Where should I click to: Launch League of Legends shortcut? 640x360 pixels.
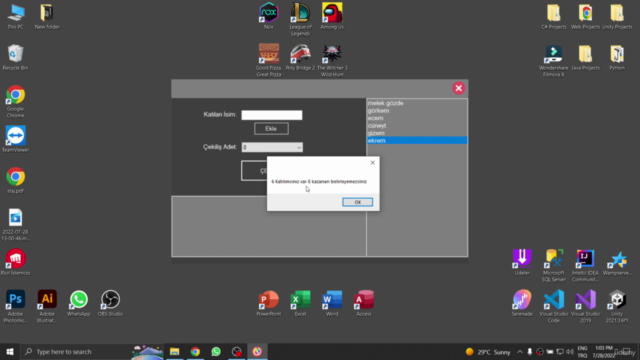[300, 19]
